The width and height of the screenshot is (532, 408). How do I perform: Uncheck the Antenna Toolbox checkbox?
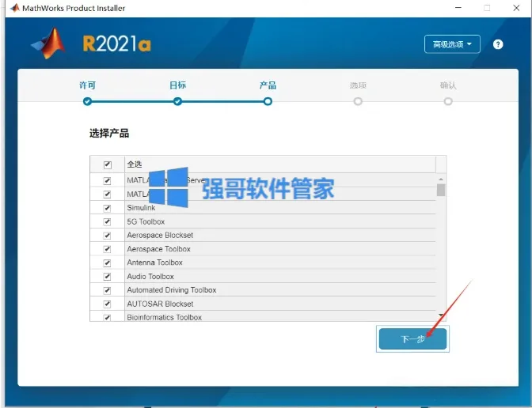(107, 263)
